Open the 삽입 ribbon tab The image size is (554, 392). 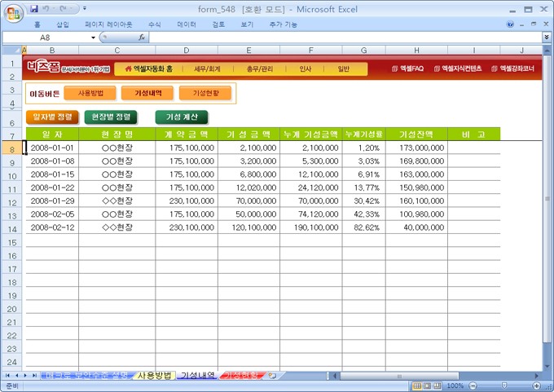tap(63, 24)
